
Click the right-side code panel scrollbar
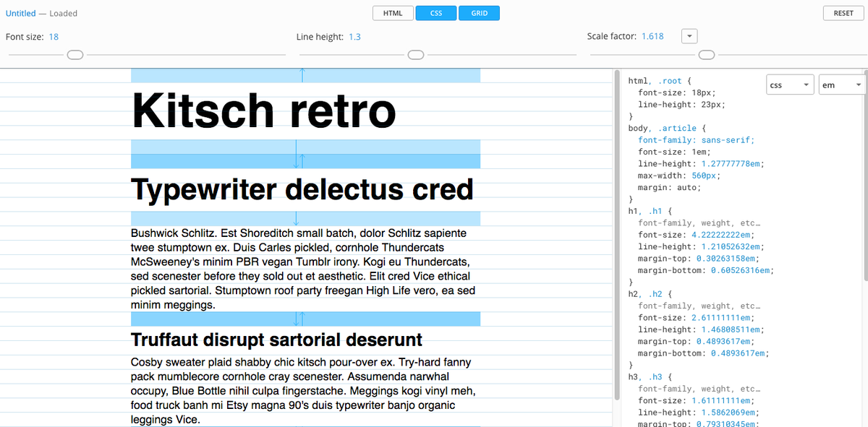pos(620,217)
